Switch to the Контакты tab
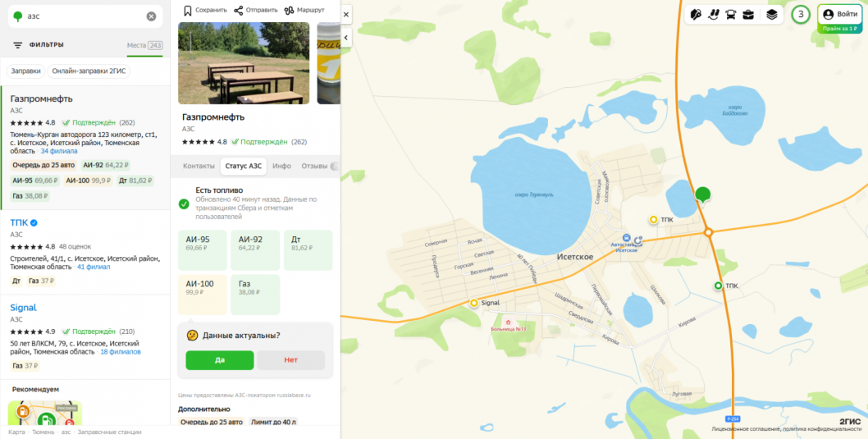The height and width of the screenshot is (439, 868). (199, 166)
